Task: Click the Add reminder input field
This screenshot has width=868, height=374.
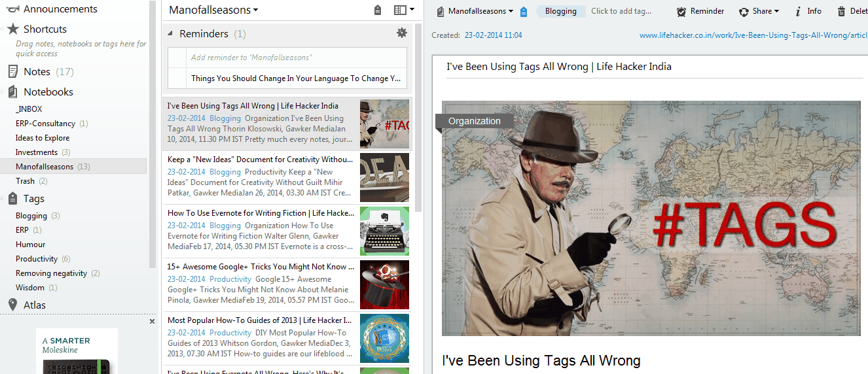Action: coord(297,58)
